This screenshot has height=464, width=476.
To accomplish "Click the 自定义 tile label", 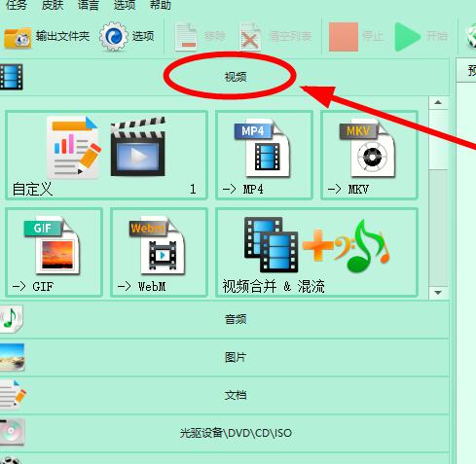I will (32, 189).
